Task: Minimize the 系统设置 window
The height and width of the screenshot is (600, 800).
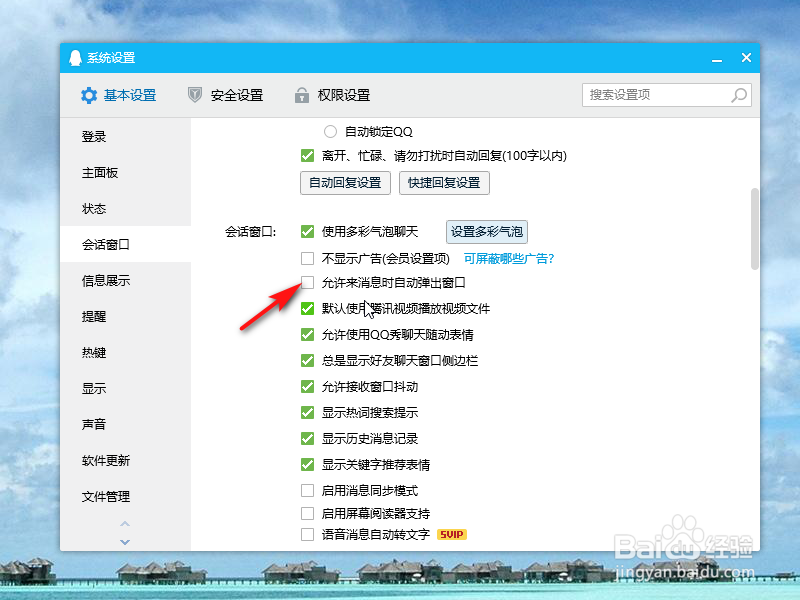Action: coord(717,59)
